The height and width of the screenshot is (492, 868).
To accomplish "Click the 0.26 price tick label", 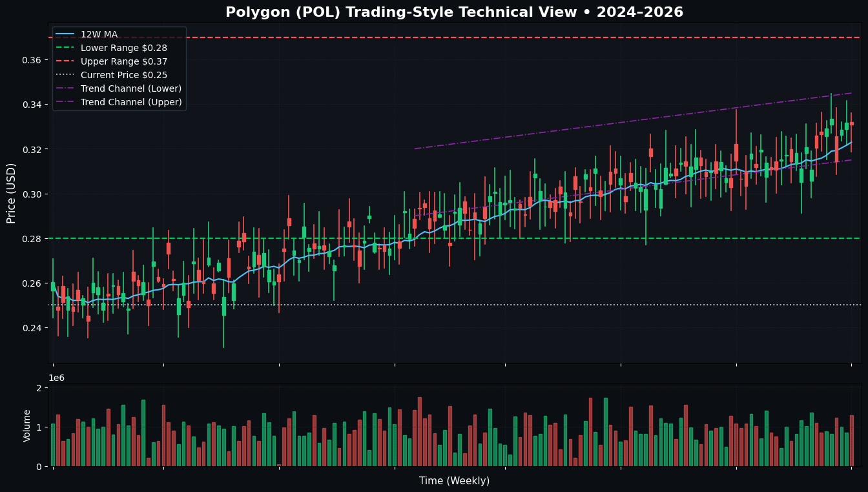I will click(32, 283).
